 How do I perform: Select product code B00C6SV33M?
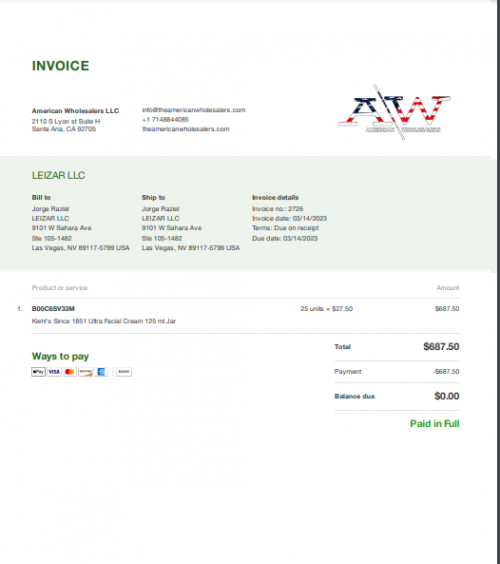point(53,309)
